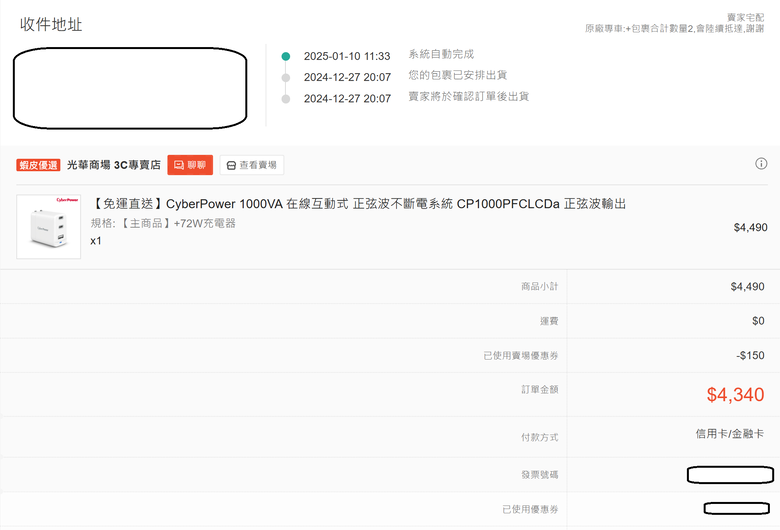Click the quantity x1 text
The width and height of the screenshot is (780, 530).
[x=96, y=241]
